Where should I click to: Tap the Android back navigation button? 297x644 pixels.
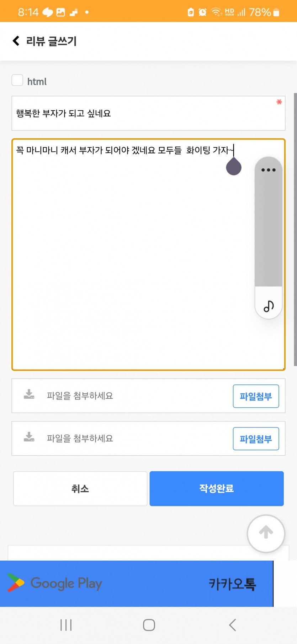pyautogui.click(x=232, y=625)
